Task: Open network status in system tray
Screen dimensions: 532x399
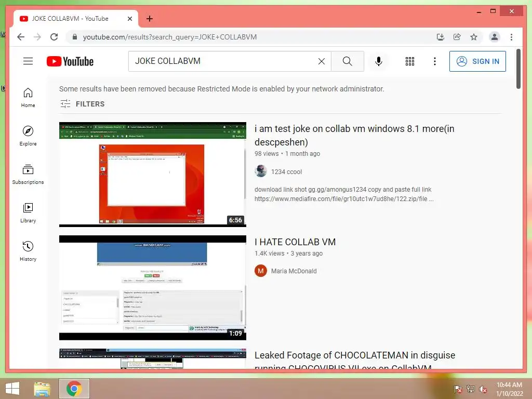Action: click(471, 389)
